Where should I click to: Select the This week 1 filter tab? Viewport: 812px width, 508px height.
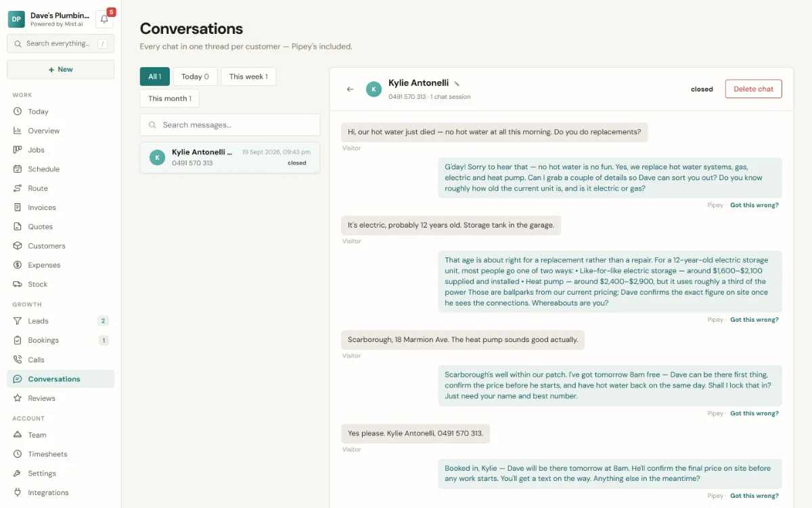coord(248,77)
